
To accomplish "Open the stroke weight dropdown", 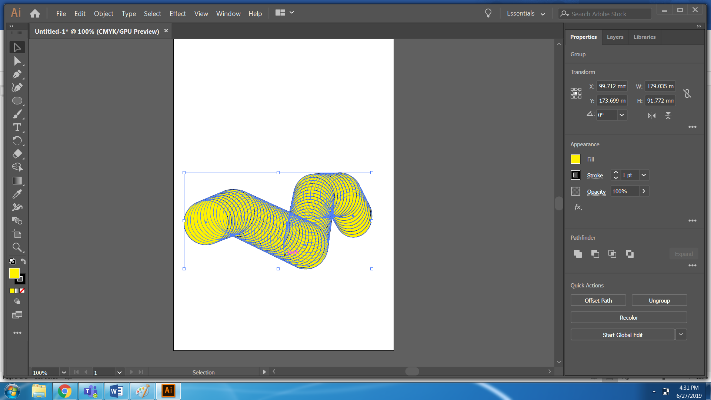I will (x=643, y=175).
